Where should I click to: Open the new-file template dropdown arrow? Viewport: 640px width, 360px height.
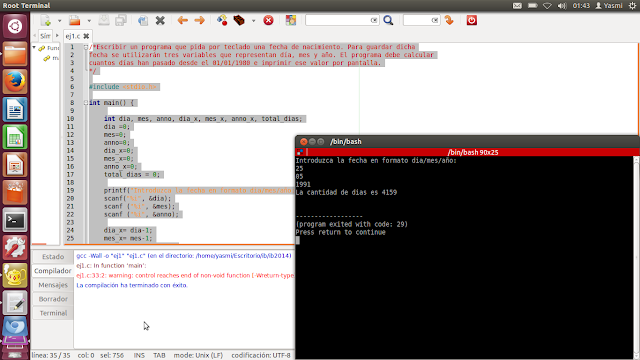(x=59, y=20)
